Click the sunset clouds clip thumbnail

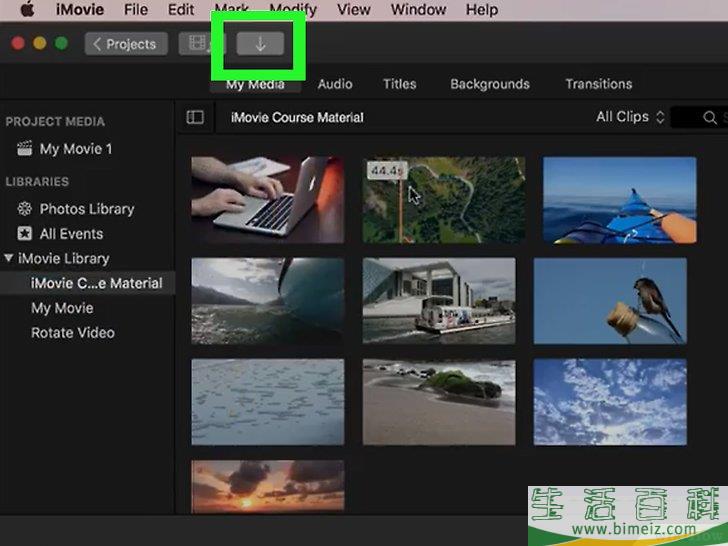[x=268, y=486]
